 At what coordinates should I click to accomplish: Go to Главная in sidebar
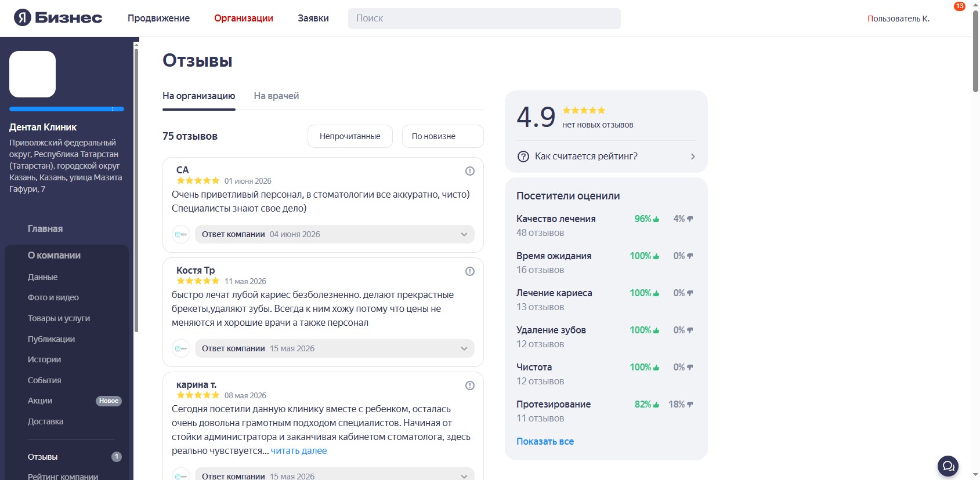[45, 228]
